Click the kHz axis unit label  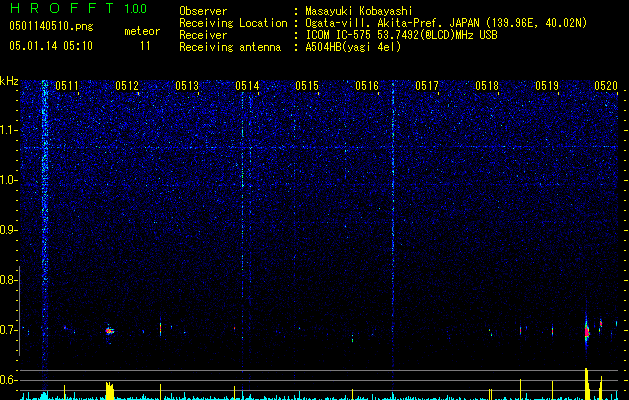[9, 81]
